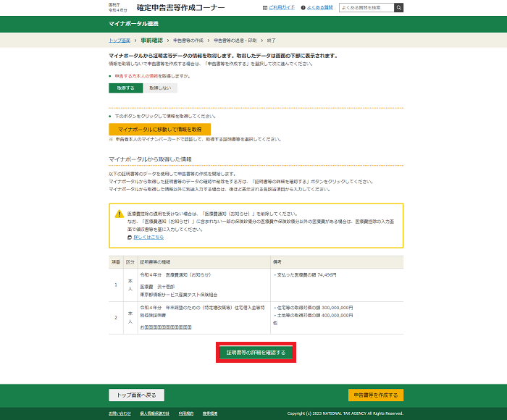Click the small icon beside 詳しくはこちら

[130, 237]
